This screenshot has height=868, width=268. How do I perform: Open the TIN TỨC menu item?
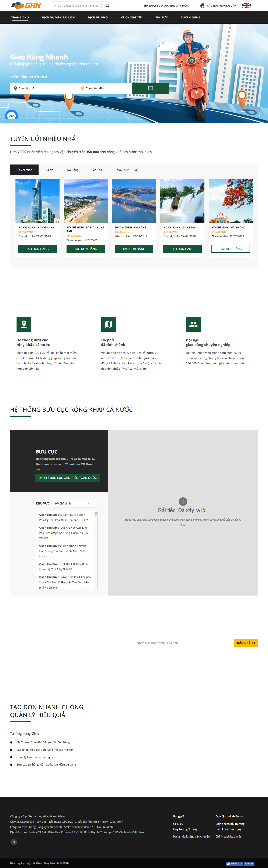[x=161, y=17]
